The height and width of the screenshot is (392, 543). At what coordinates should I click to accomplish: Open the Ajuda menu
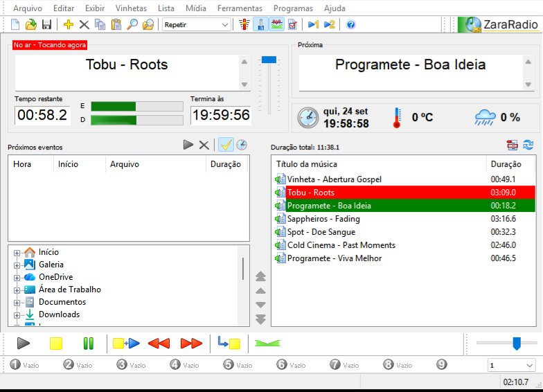pyautogui.click(x=335, y=8)
